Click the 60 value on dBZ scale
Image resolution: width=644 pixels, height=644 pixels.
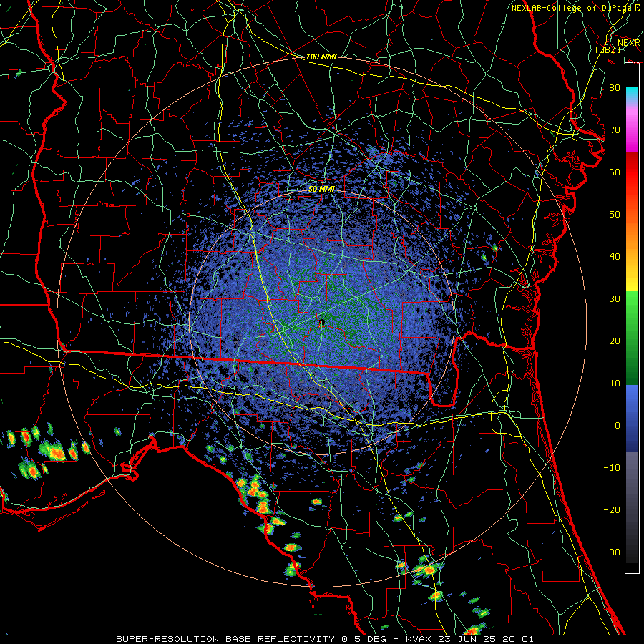tap(615, 172)
